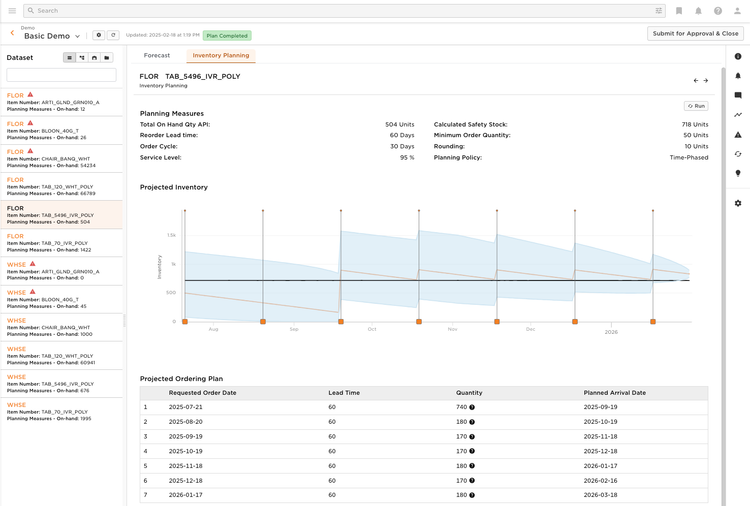Open the user profile icon
750x506 pixels.
[738, 11]
